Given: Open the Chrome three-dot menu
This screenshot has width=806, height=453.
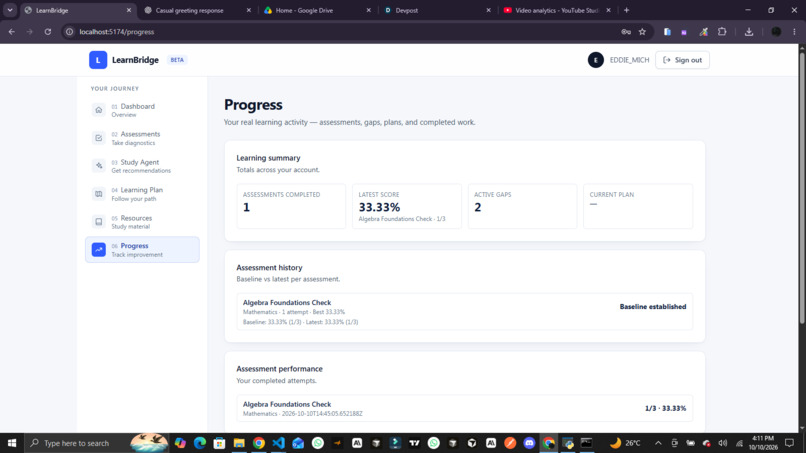Looking at the screenshot, I should coord(794,31).
